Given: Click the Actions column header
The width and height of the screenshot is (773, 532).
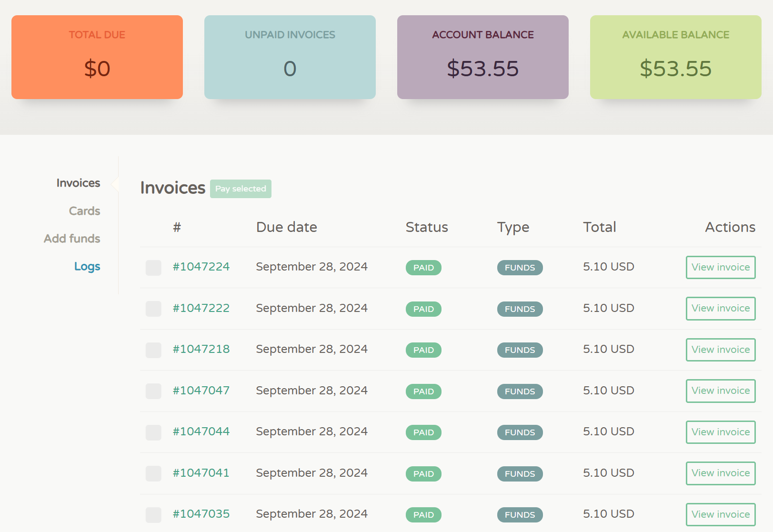Looking at the screenshot, I should click(x=730, y=227).
